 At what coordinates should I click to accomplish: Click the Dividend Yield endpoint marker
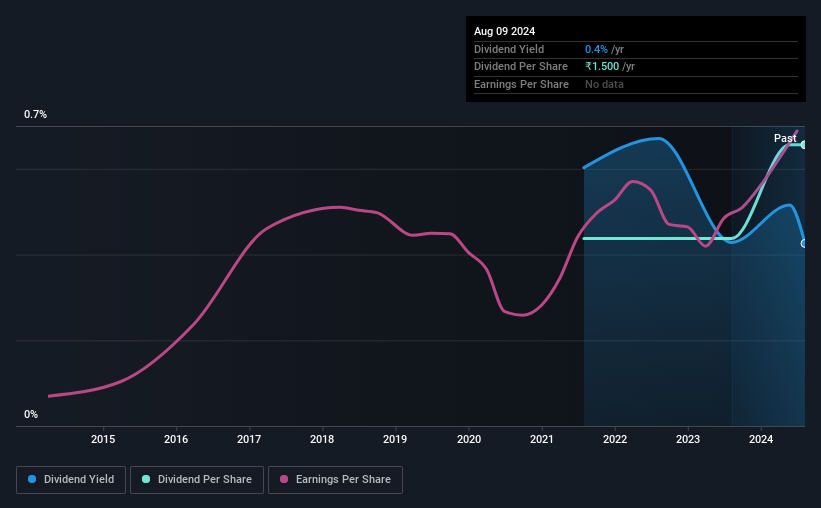pos(804,244)
